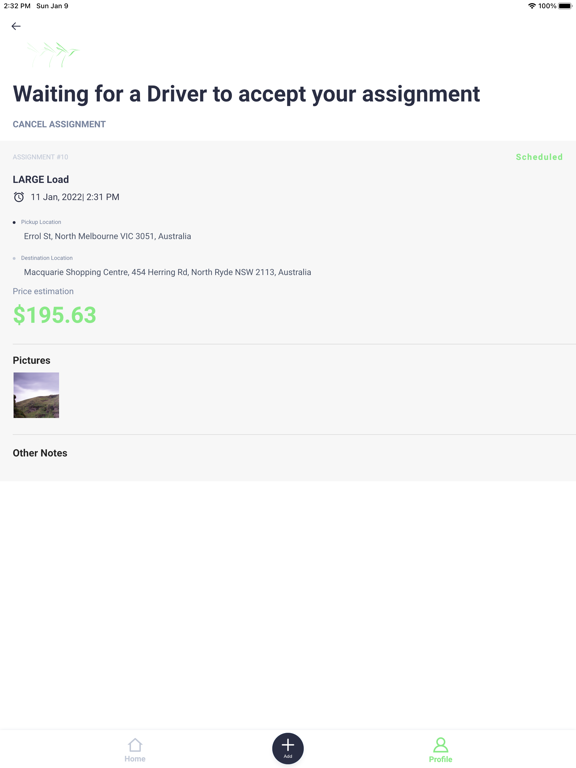This screenshot has height=768, width=576.
Task: Click the green leaf logo
Action: tap(53, 54)
